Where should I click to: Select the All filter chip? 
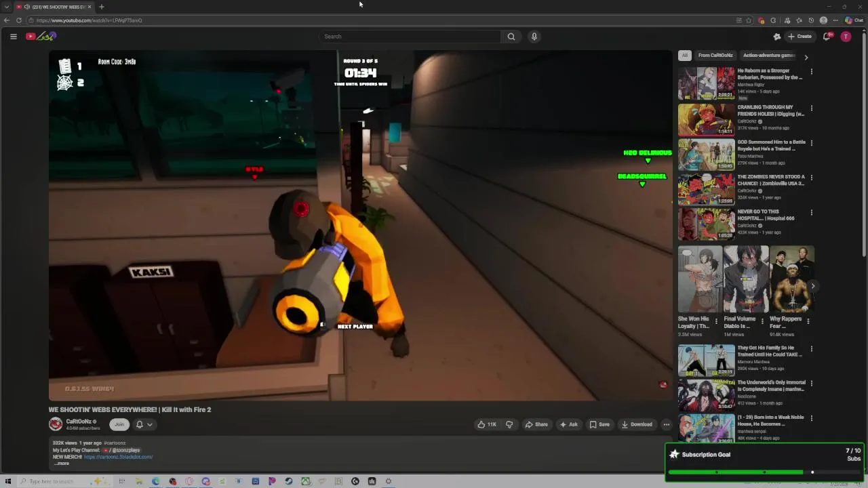click(685, 56)
